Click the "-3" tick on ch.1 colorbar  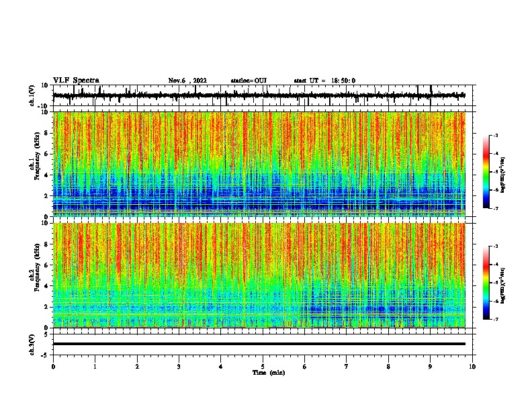point(495,135)
